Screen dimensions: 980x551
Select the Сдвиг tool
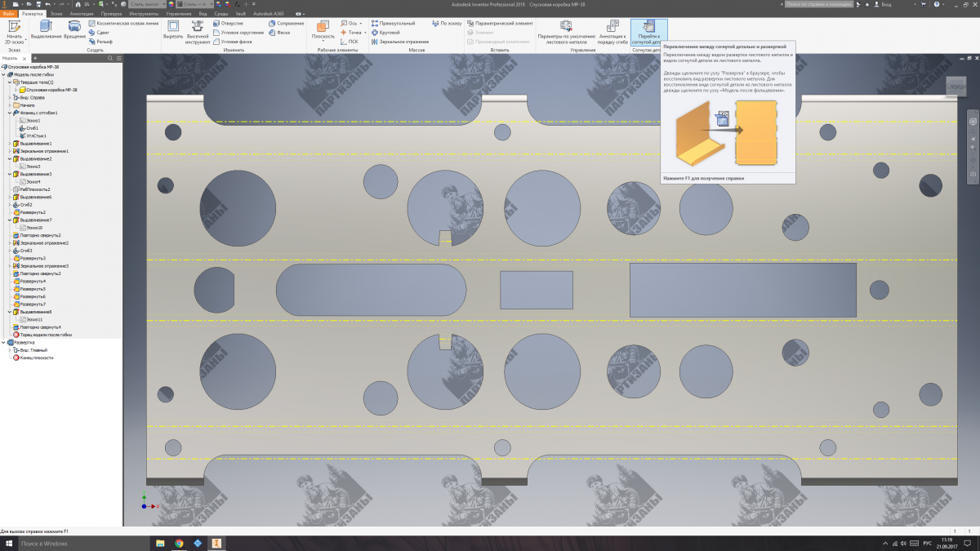click(x=99, y=33)
